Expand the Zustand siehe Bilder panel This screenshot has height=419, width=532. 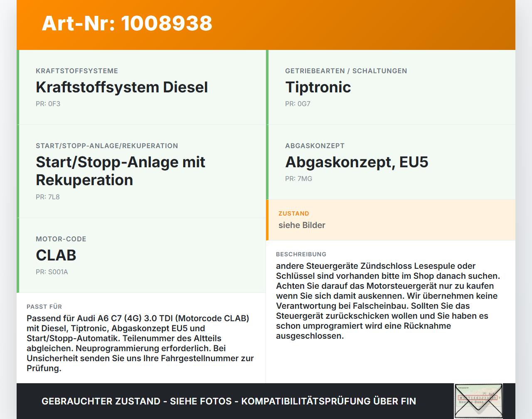(x=391, y=220)
